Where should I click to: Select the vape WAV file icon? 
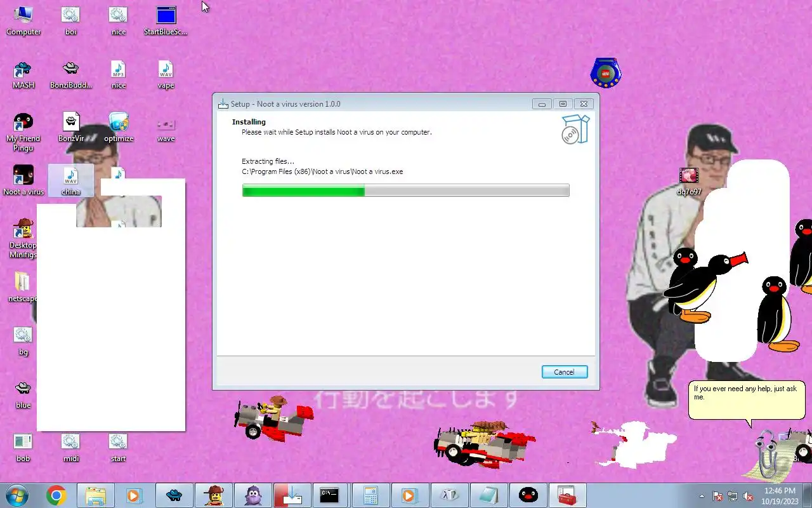[166, 75]
